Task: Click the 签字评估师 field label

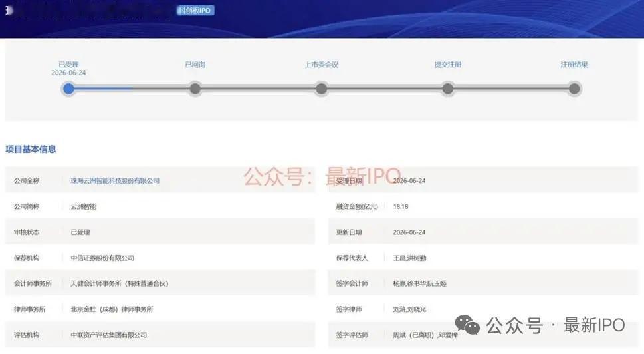Action: tap(352, 335)
